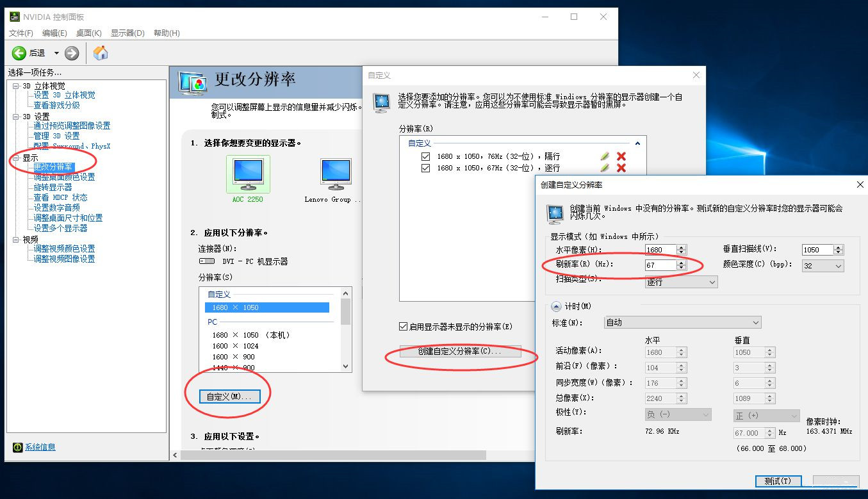Viewport: 868px width, 499px height.
Task: Uncheck the 1680 x 1050 76Hz resolution checkbox
Action: pyautogui.click(x=426, y=156)
